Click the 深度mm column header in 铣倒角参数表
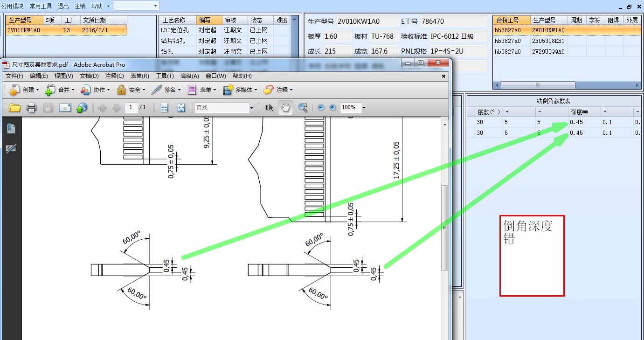The height and width of the screenshot is (340, 644). click(x=584, y=112)
